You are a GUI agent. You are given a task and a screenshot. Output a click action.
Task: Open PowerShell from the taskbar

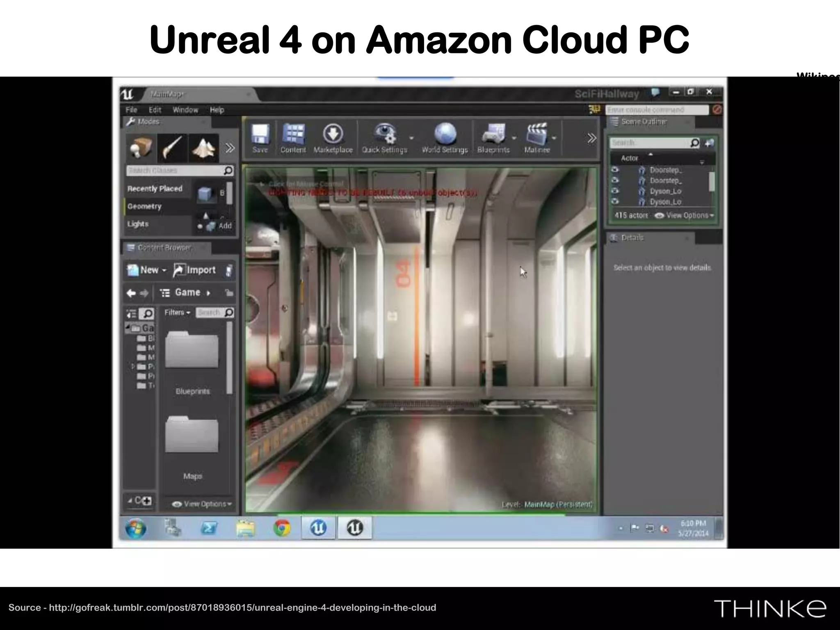pos(209,528)
